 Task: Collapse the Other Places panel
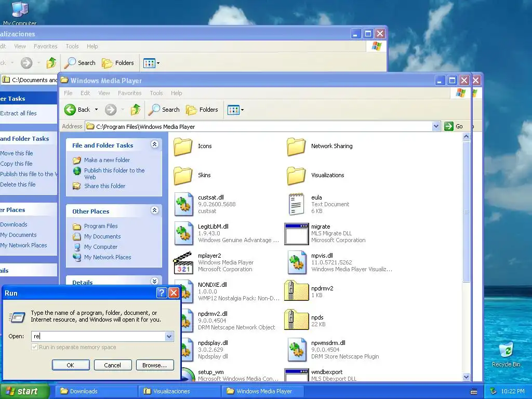154,210
